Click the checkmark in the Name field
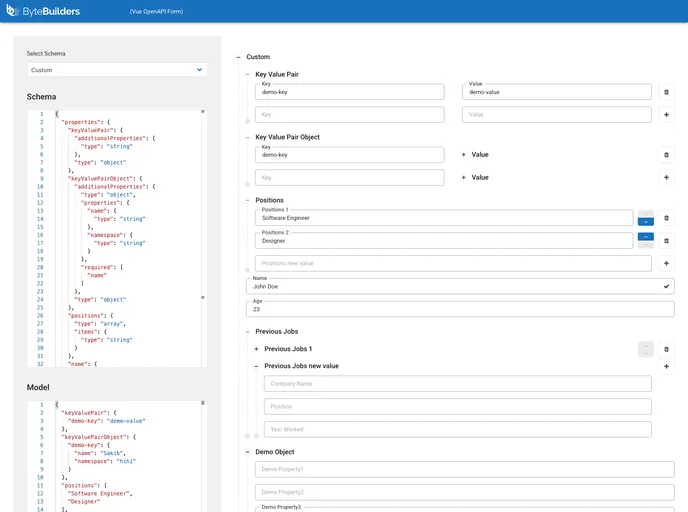The image size is (688, 512). (666, 286)
